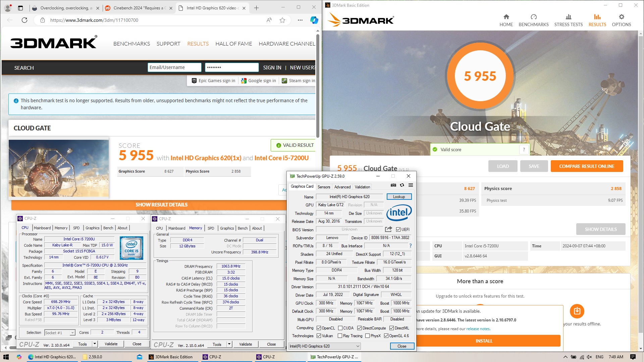Open notification center in taskbar
The image size is (644, 362).
pos(633,357)
